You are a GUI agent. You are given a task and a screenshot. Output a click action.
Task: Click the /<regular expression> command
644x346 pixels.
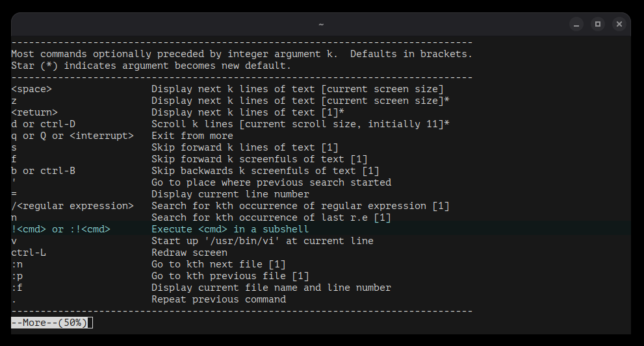coord(72,206)
